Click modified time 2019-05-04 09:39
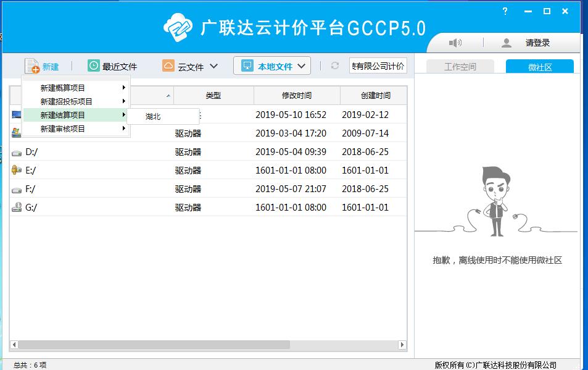Image resolution: width=588 pixels, height=370 pixels. (x=291, y=151)
